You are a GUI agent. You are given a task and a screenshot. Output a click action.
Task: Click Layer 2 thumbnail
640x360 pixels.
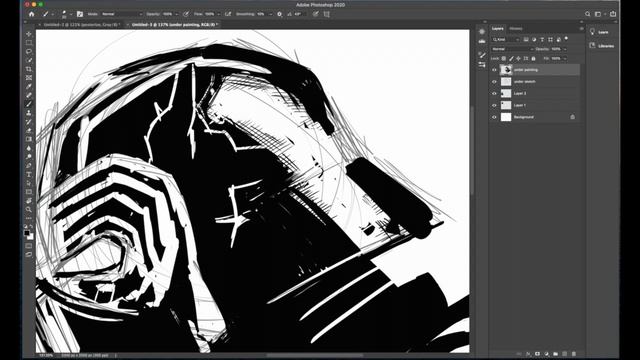click(x=506, y=93)
